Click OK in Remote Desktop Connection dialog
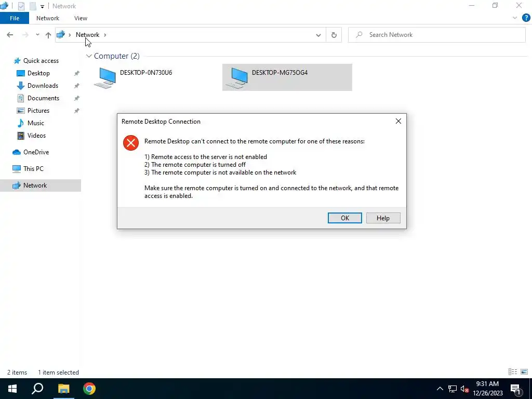 (345, 218)
